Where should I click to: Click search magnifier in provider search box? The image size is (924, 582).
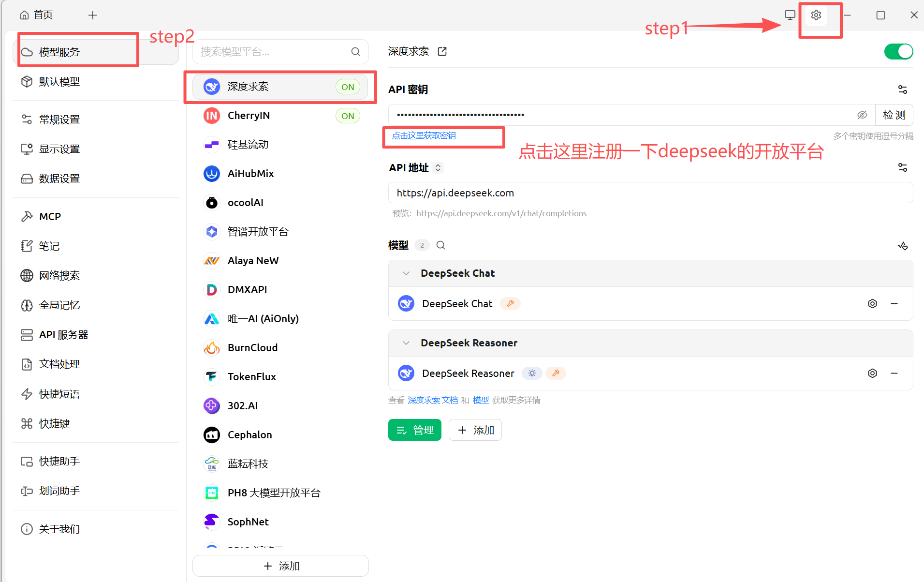(355, 52)
